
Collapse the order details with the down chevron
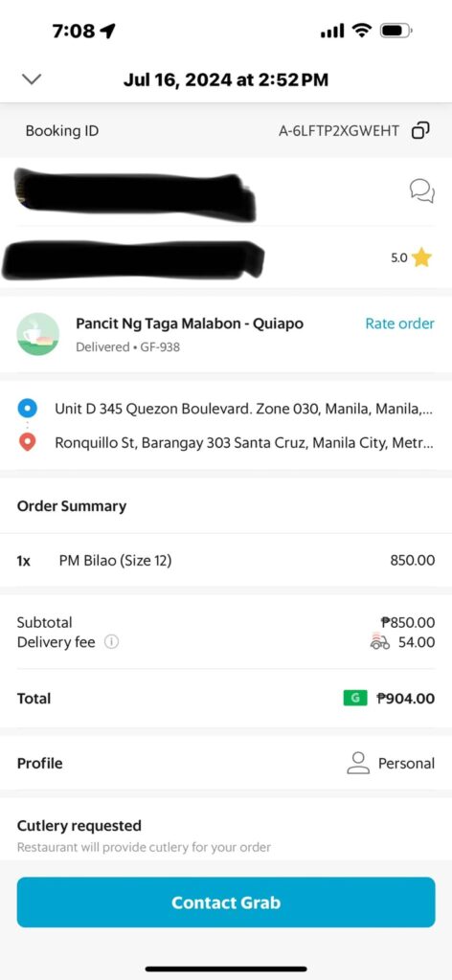click(x=32, y=79)
